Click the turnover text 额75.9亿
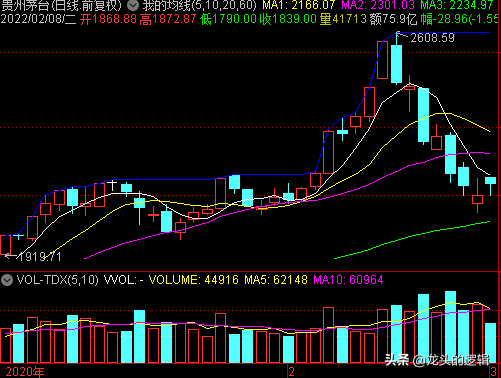Image resolution: width=501 pixels, height=378 pixels. 393,19
